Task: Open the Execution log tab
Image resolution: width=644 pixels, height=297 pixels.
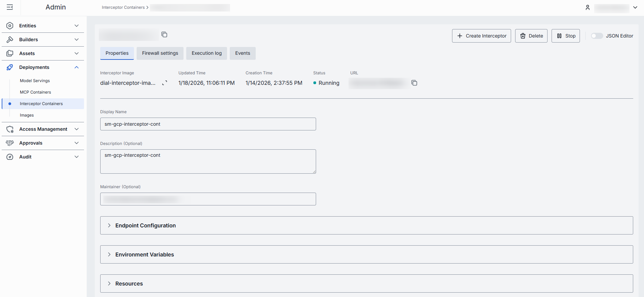Action: click(206, 53)
